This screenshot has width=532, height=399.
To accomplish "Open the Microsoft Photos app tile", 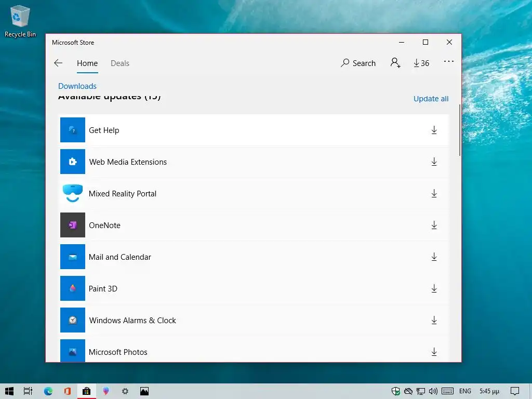I will coord(73,351).
